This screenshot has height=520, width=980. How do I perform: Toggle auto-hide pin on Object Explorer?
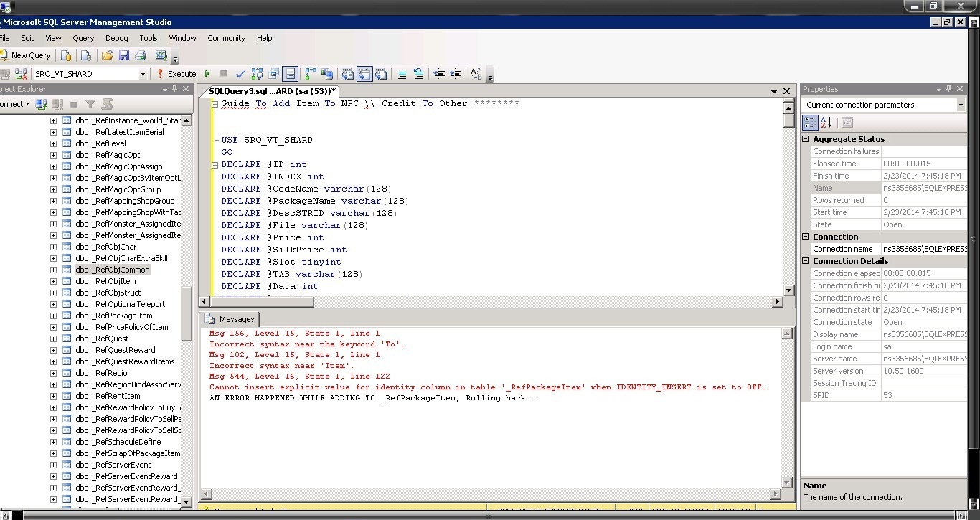[x=175, y=89]
